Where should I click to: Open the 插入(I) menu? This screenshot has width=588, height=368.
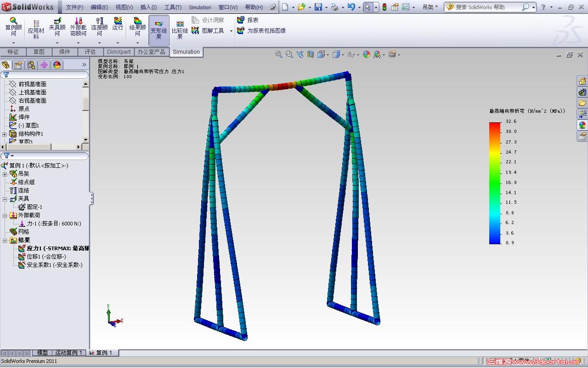[x=148, y=7]
